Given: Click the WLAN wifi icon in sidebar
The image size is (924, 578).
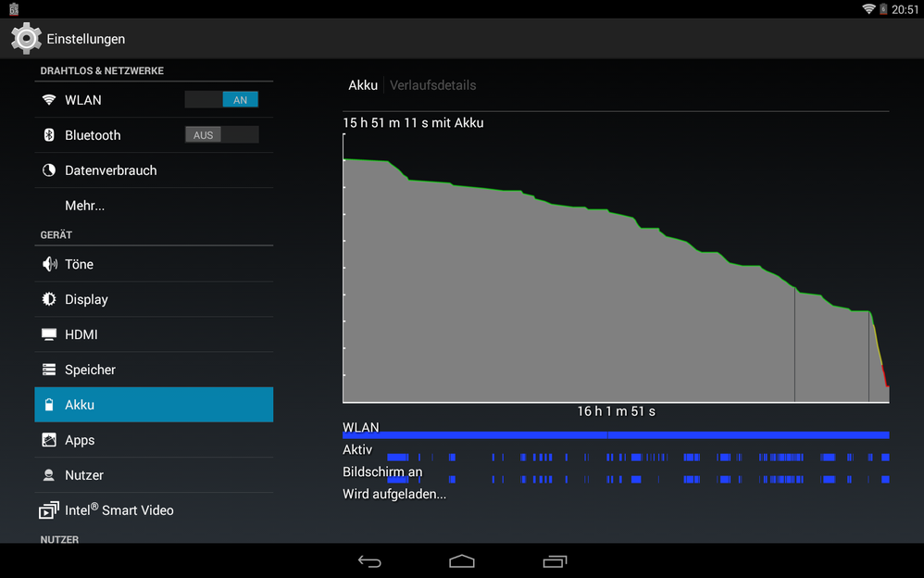Looking at the screenshot, I should coord(49,100).
